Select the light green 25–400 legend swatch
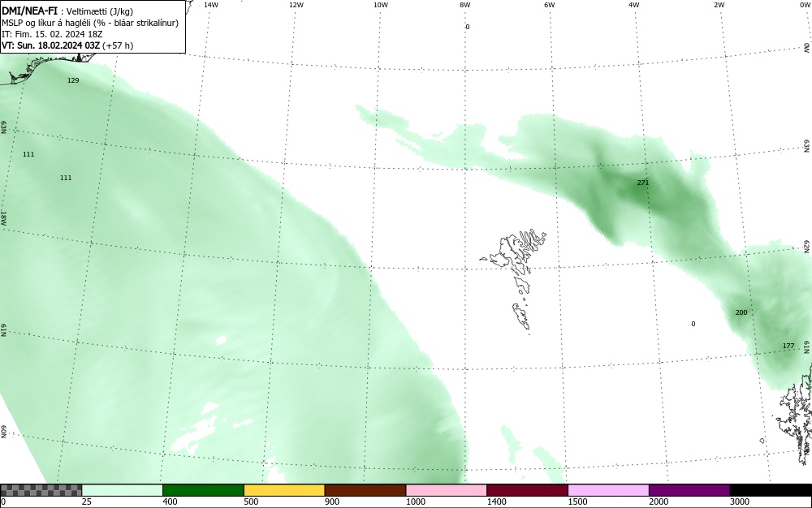 pyautogui.click(x=123, y=490)
